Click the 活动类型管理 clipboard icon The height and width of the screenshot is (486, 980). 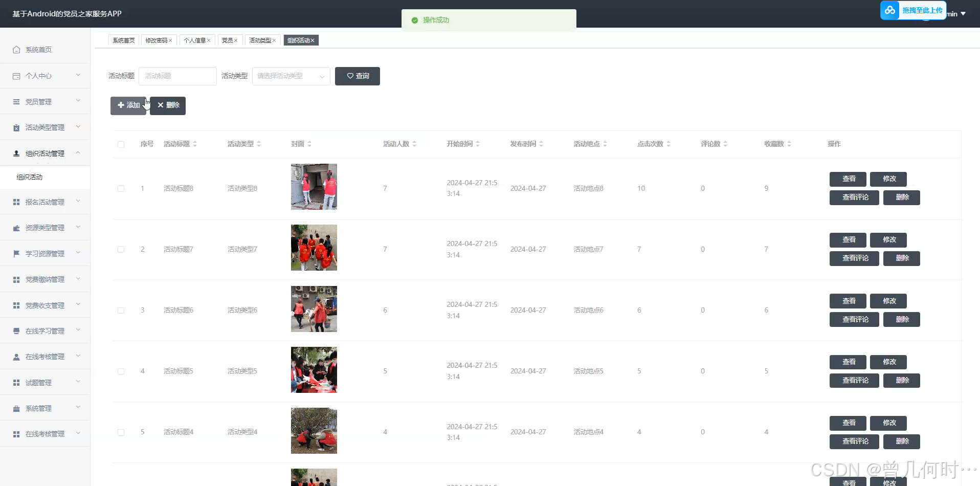click(x=16, y=127)
